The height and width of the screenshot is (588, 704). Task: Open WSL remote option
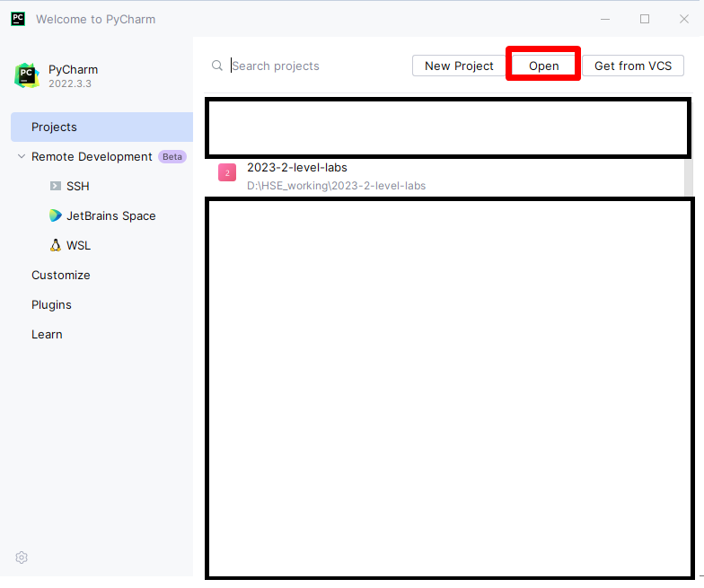[x=78, y=246]
